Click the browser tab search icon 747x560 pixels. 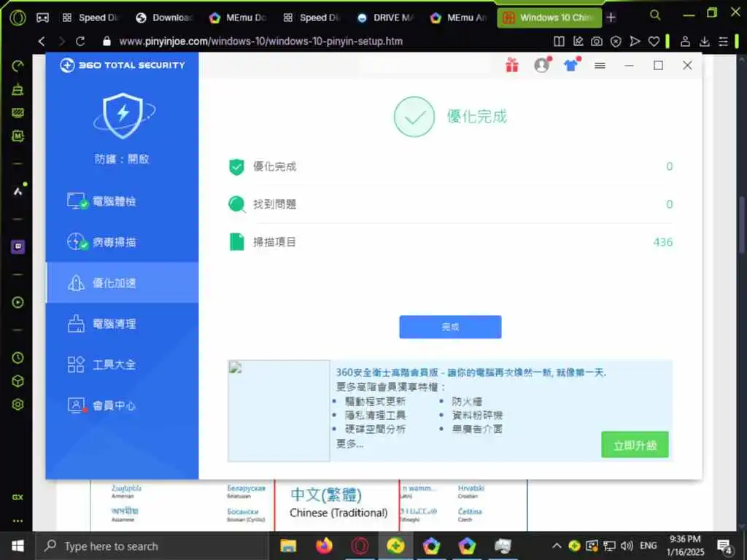click(656, 15)
